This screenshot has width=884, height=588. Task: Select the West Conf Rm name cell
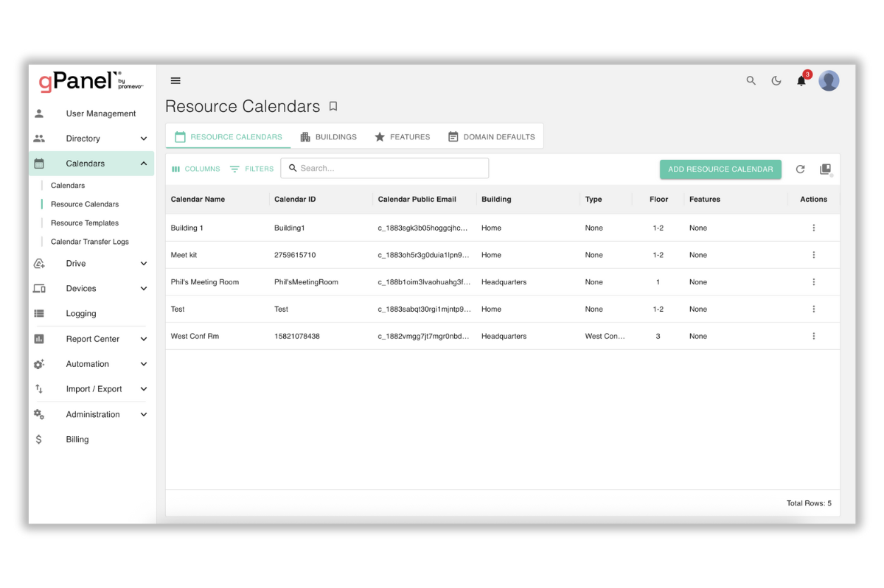[195, 336]
